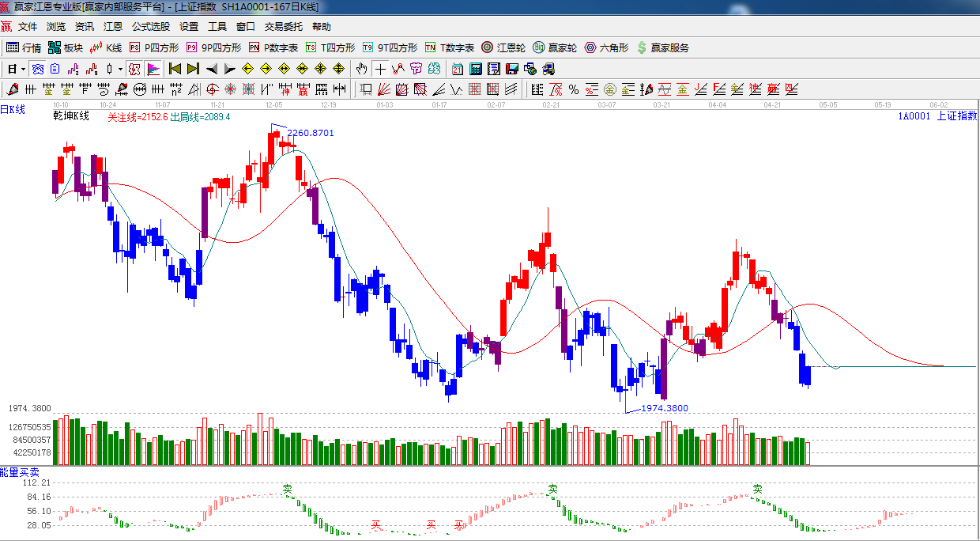Image resolution: width=980 pixels, height=541 pixels.
Task: Click the calculator icon in toolbar
Action: pos(475,69)
